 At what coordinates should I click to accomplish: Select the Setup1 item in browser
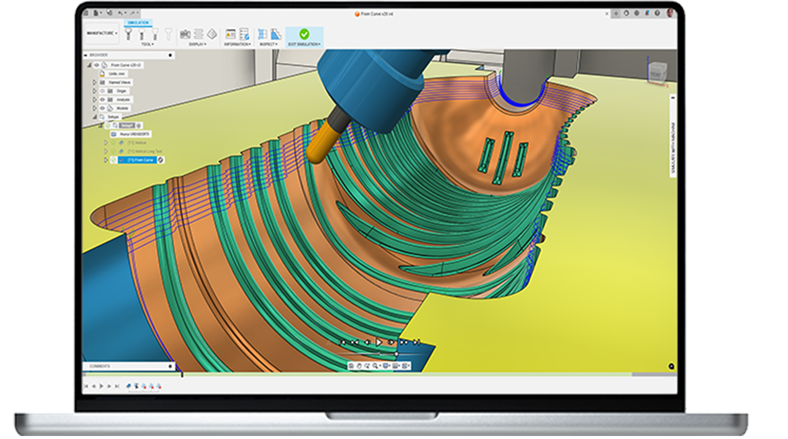(127, 126)
